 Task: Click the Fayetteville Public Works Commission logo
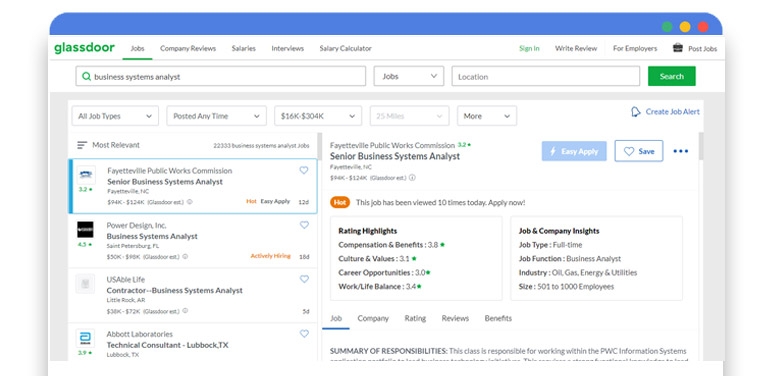[86, 174]
